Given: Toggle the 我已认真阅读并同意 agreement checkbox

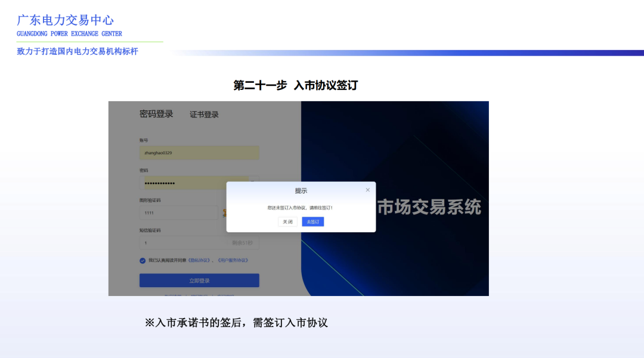Looking at the screenshot, I should [x=142, y=260].
